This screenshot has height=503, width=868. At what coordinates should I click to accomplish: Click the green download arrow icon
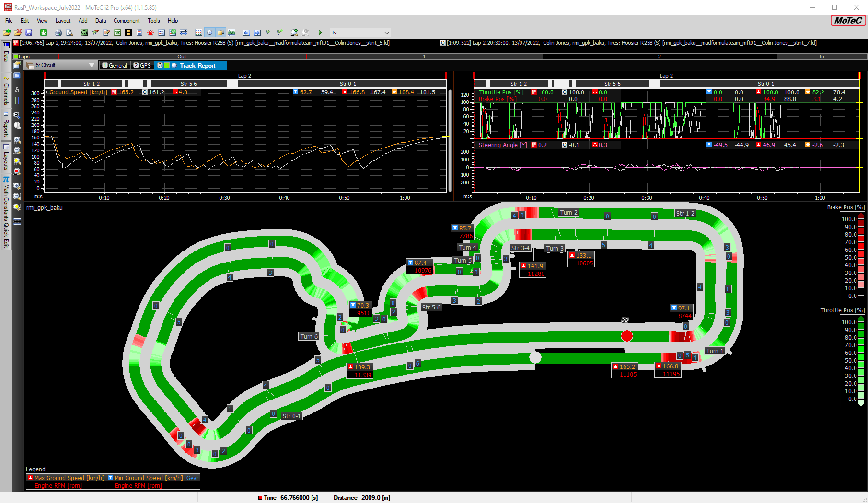44,33
